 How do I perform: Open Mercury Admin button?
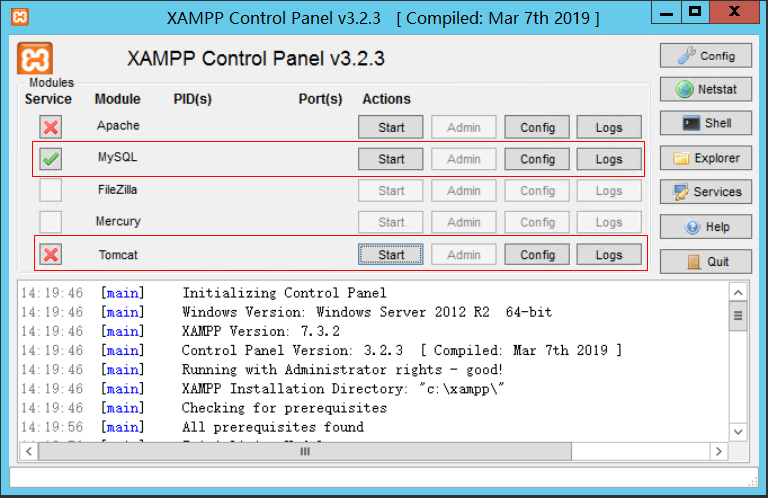point(463,222)
